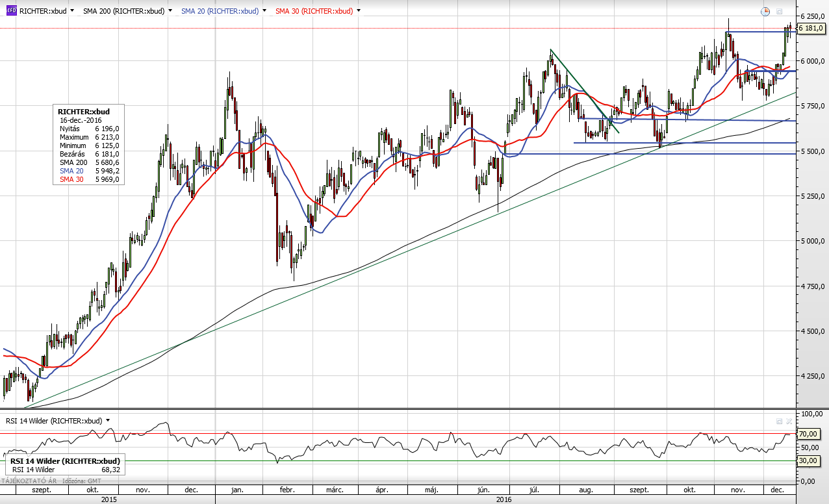Click the SMA 30 5 969,0 value row
Screen dimensions: 829x504
88,179
